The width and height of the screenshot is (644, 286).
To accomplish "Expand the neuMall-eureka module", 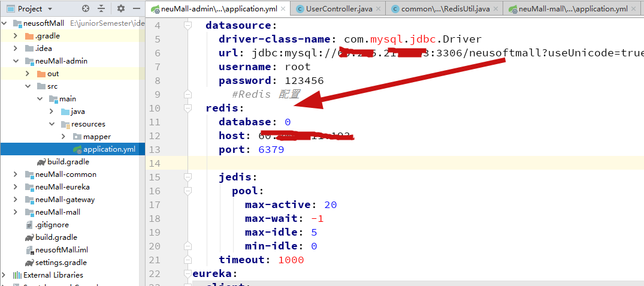I will (x=15, y=187).
